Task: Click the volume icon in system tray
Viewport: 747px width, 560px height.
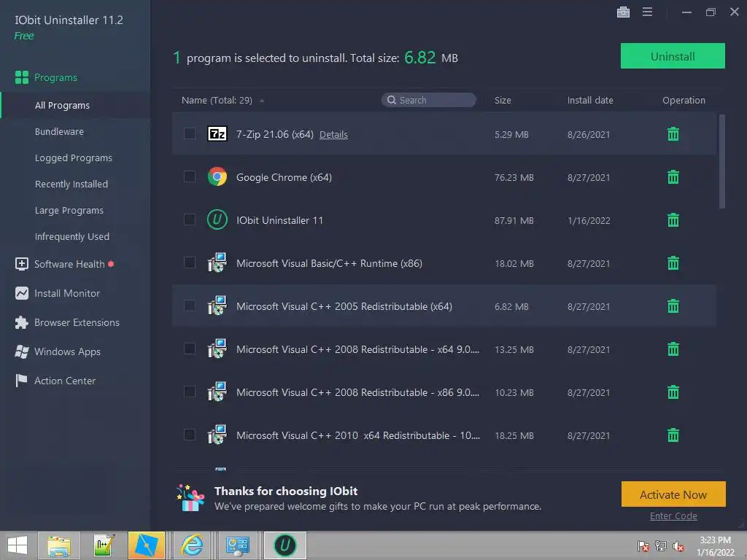Action: click(x=678, y=546)
